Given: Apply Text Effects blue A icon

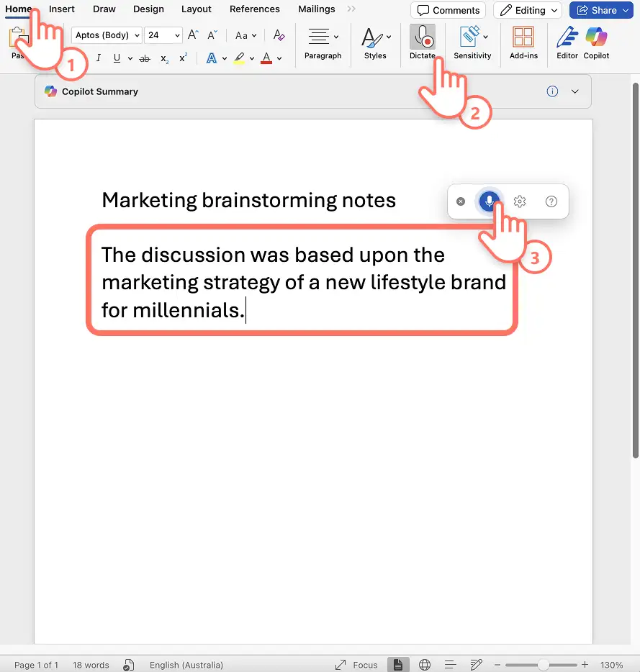Looking at the screenshot, I should coord(212,58).
